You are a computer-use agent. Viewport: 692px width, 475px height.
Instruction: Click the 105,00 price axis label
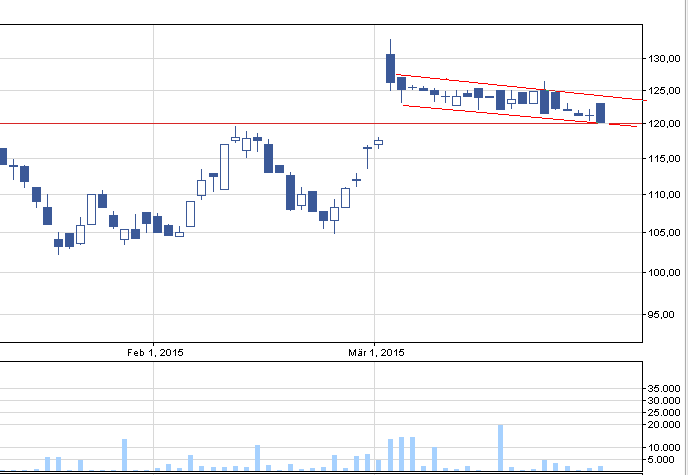click(665, 233)
